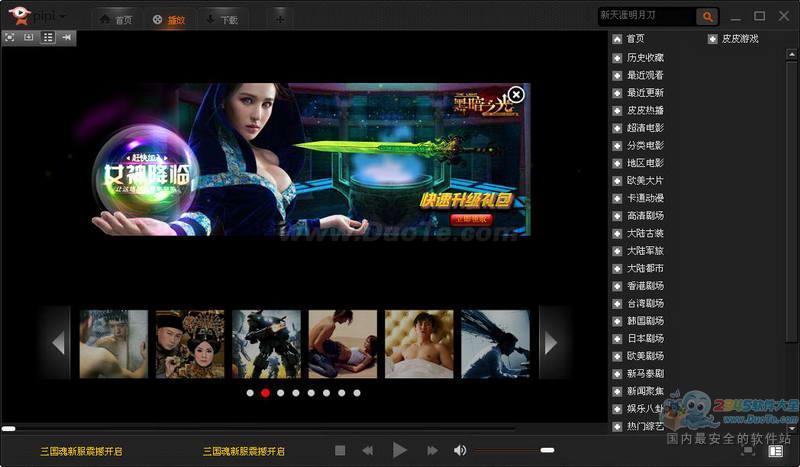Expand the 地区电影 category
Image resolution: width=800 pixels, height=467 pixels.
pyautogui.click(x=617, y=163)
